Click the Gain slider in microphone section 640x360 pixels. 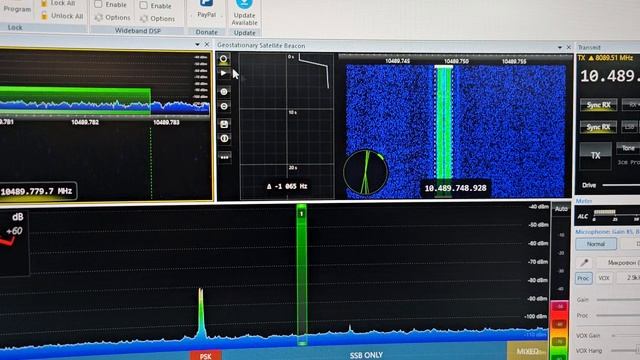click(618, 300)
